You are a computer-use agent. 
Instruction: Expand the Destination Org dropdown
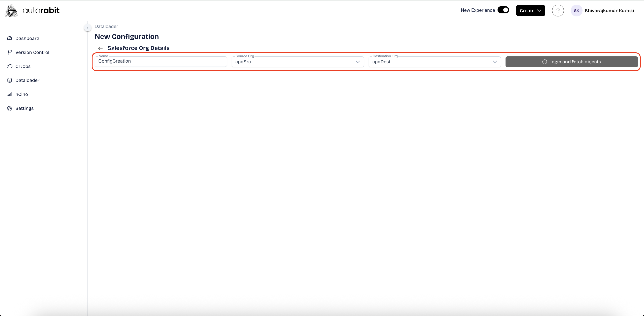(494, 62)
